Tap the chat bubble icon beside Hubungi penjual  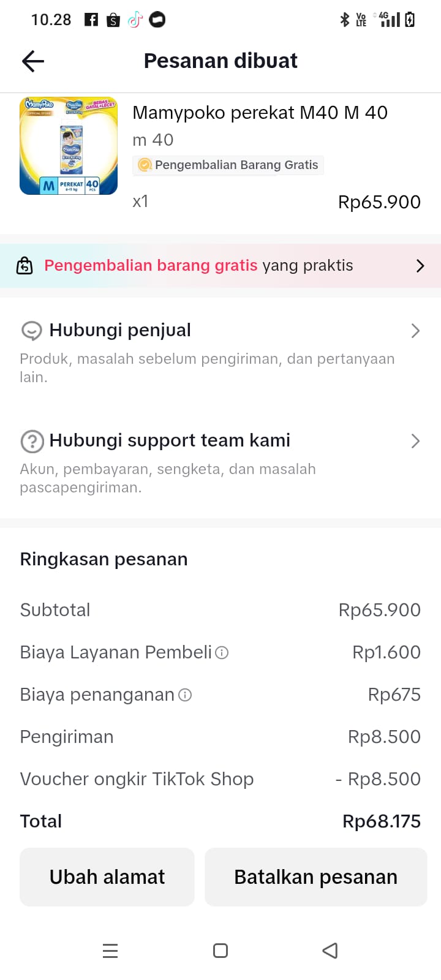(x=32, y=331)
